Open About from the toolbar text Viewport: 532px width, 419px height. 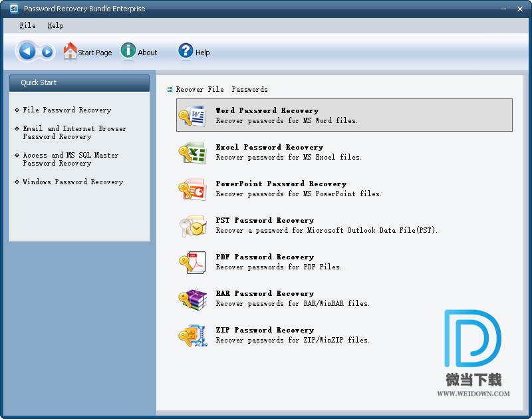pyautogui.click(x=147, y=53)
